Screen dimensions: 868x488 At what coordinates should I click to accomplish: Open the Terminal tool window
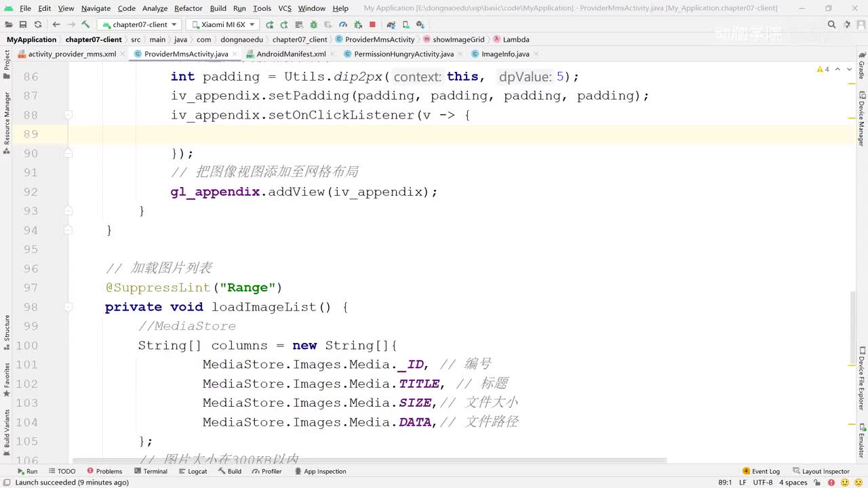click(151, 472)
